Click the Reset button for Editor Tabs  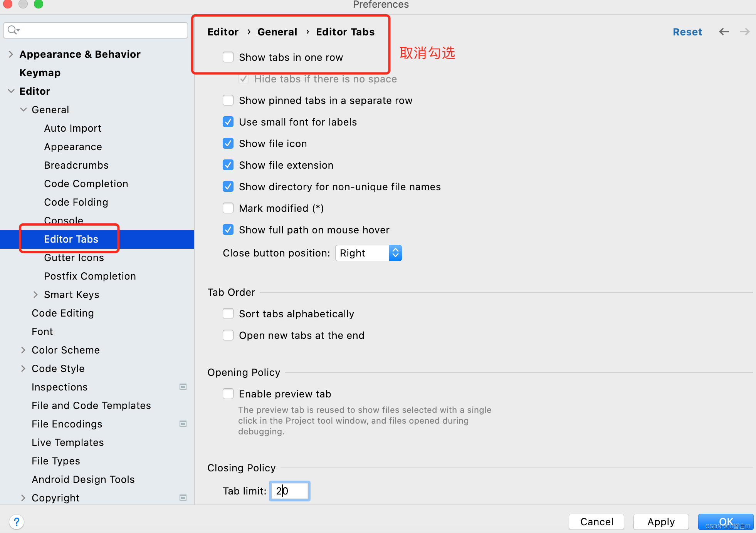click(687, 32)
